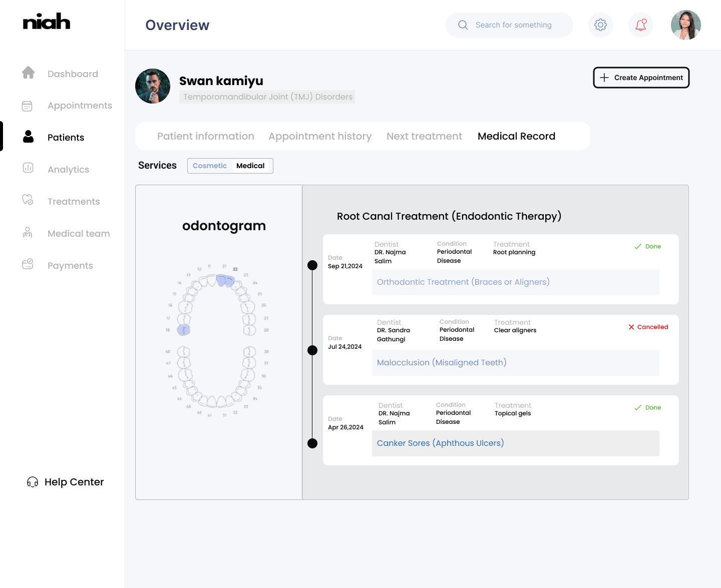The image size is (721, 588).
Task: Click the niah logo
Action: [x=47, y=21]
